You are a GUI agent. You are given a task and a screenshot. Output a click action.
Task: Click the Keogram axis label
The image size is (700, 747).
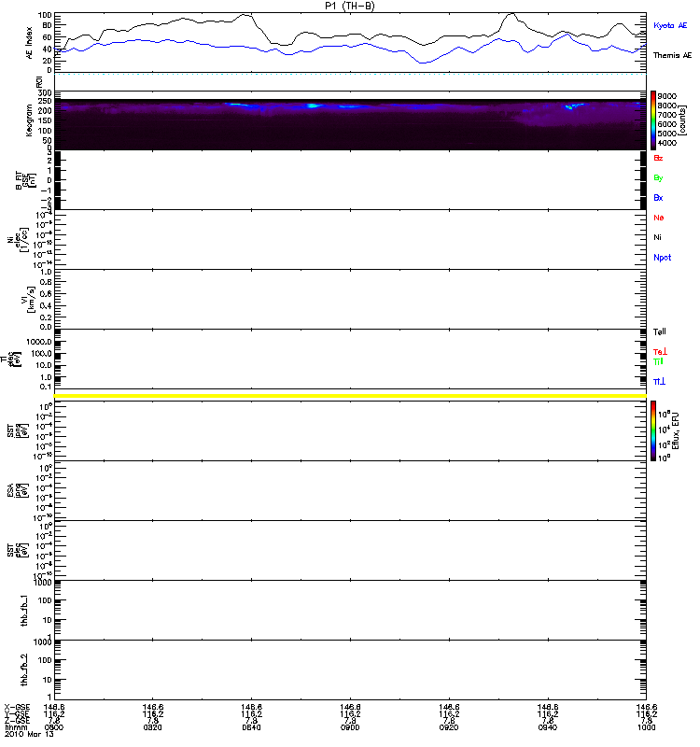tap(29, 120)
